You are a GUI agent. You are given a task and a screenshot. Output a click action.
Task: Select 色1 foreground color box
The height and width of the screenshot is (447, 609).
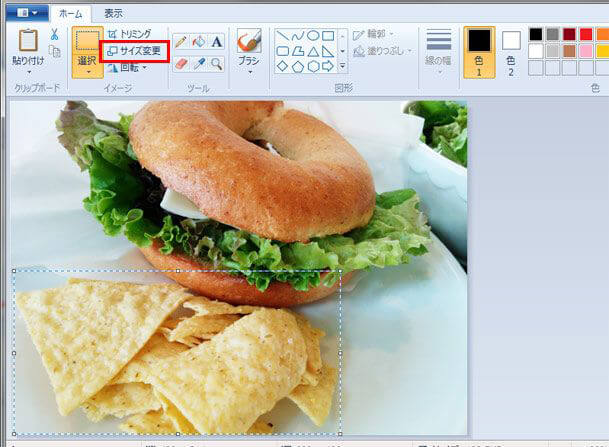click(x=479, y=52)
